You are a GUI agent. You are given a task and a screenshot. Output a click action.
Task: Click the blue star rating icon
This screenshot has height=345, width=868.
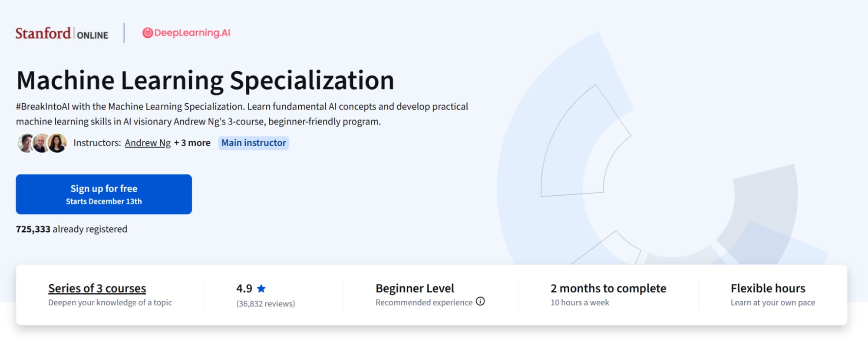262,288
